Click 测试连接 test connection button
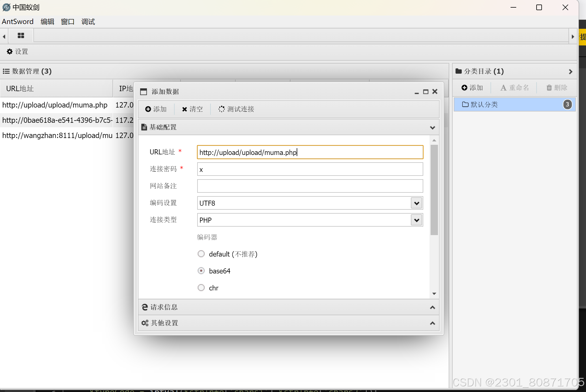This screenshot has width=586, height=392. [x=236, y=109]
